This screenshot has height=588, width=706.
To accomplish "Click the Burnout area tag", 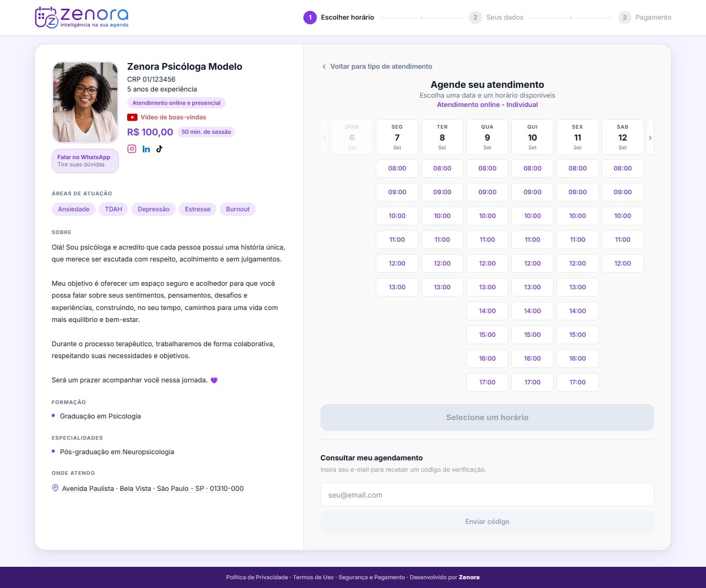I will (x=238, y=209).
